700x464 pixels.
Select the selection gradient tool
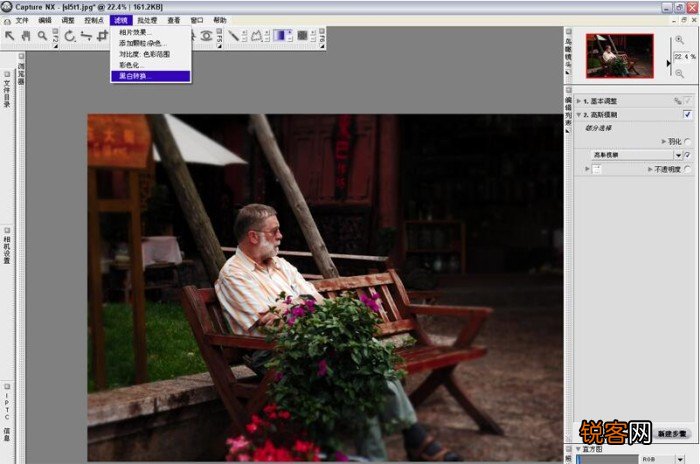click(279, 36)
